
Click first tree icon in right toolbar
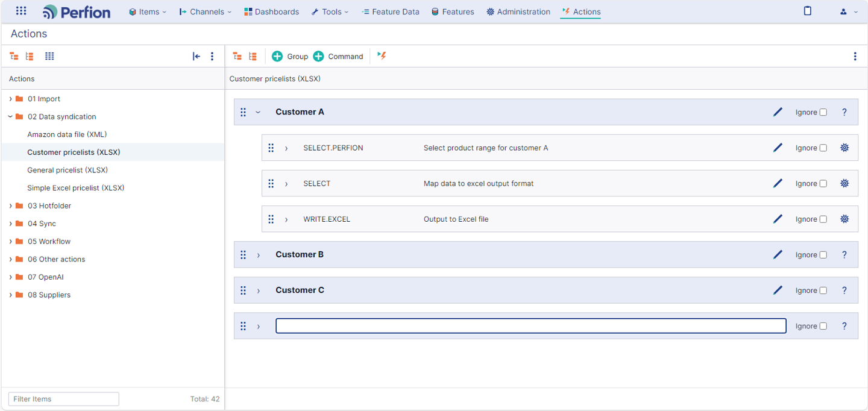tap(237, 56)
